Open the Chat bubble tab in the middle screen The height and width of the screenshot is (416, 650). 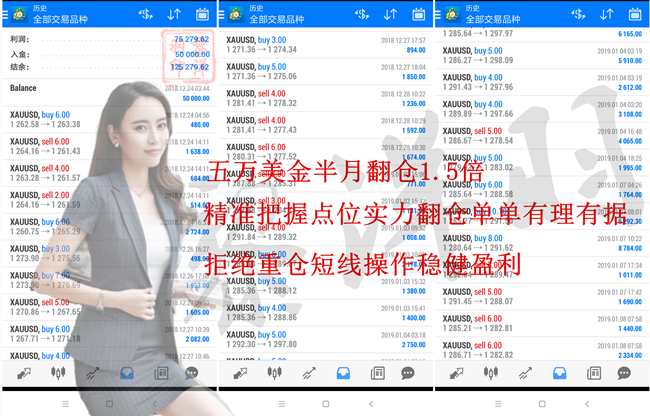[x=408, y=373]
